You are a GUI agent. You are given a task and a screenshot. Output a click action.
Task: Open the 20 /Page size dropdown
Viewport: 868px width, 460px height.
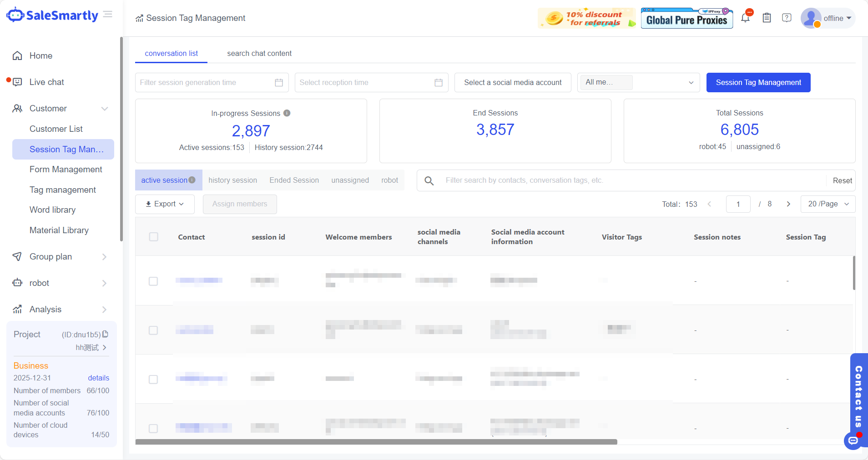coord(828,204)
